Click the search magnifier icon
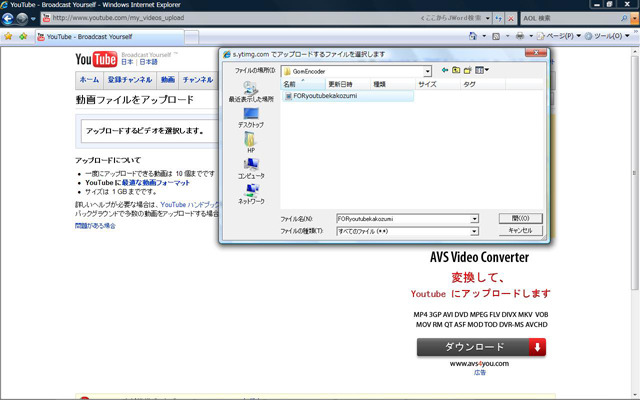This screenshot has height=400, width=640. click(624, 18)
